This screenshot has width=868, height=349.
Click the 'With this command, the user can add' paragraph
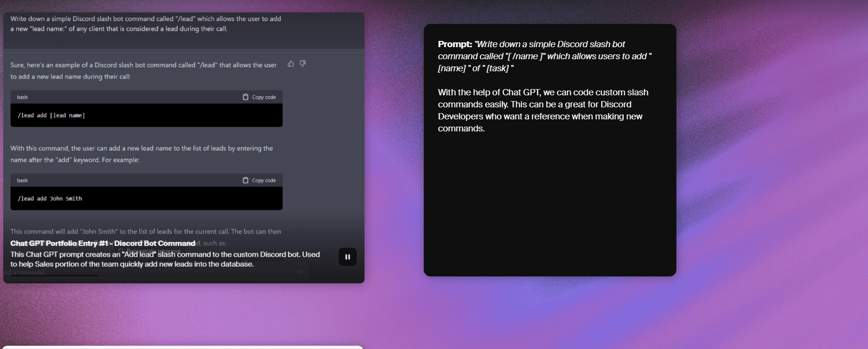click(142, 154)
